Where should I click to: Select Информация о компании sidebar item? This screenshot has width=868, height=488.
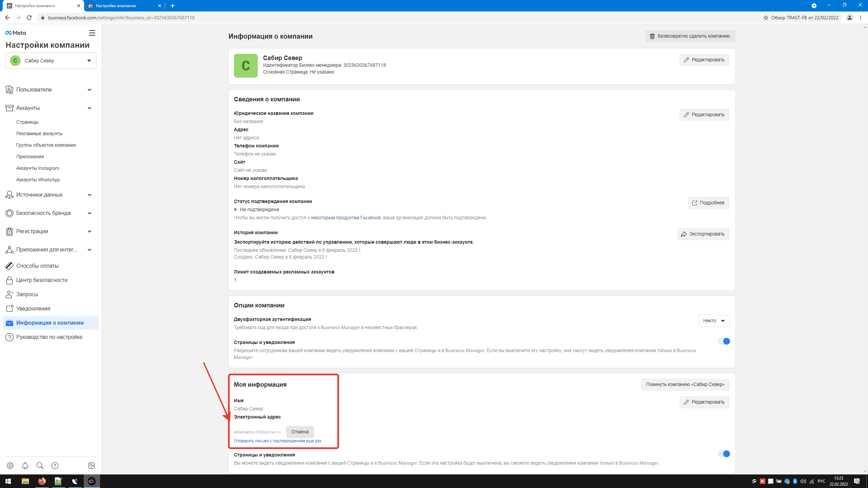tap(51, 323)
